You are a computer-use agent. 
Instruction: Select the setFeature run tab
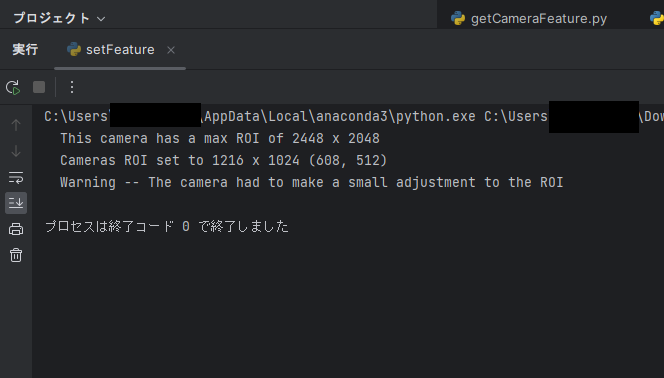click(120, 50)
